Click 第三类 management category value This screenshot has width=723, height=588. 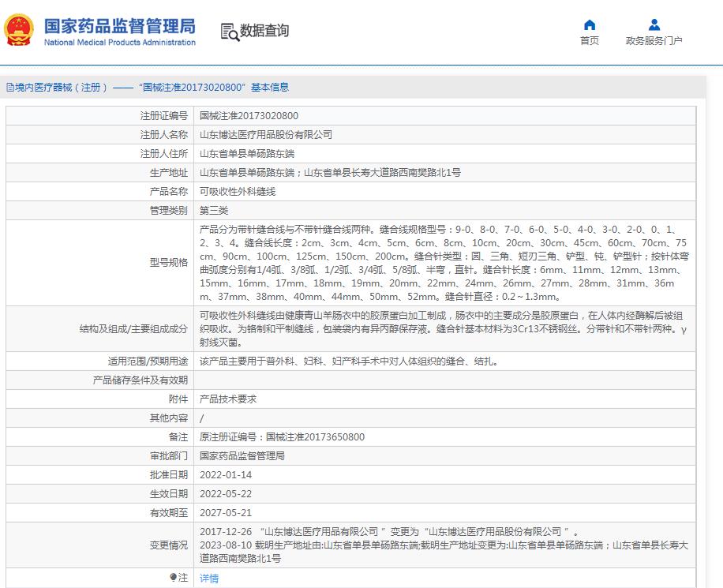(214, 210)
